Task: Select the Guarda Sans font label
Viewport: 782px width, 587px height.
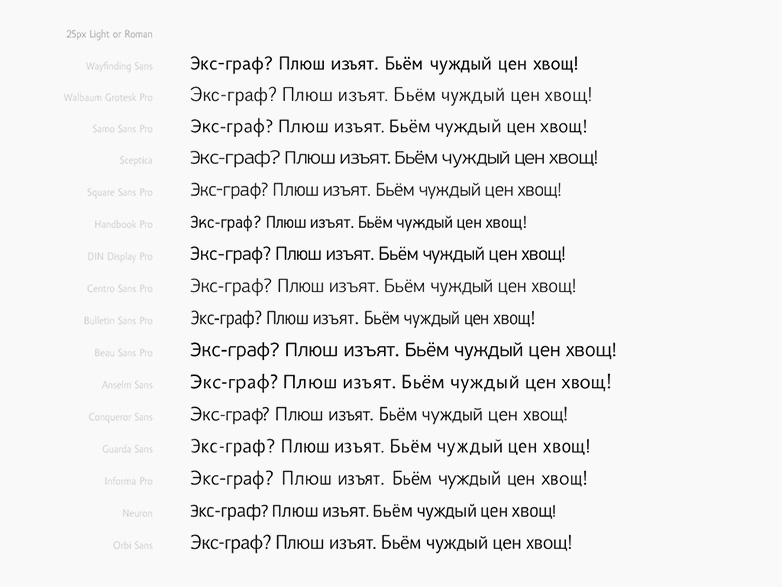Action: click(x=127, y=449)
